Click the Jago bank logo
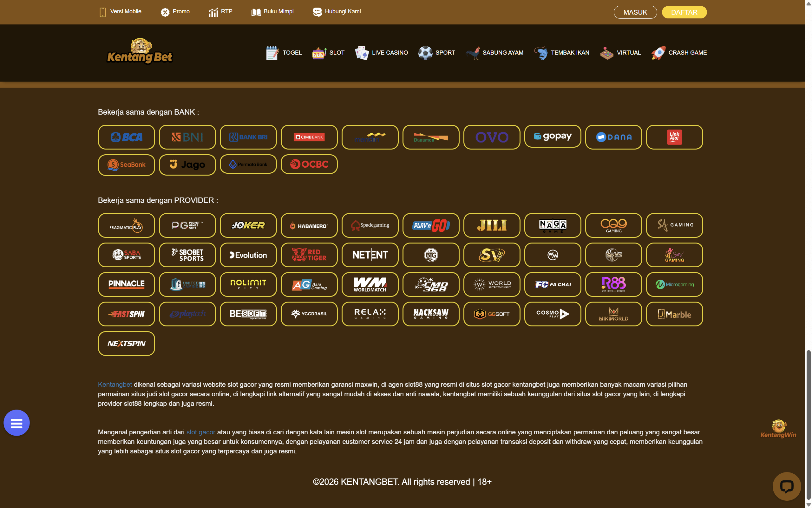The height and width of the screenshot is (508, 812). click(x=187, y=165)
